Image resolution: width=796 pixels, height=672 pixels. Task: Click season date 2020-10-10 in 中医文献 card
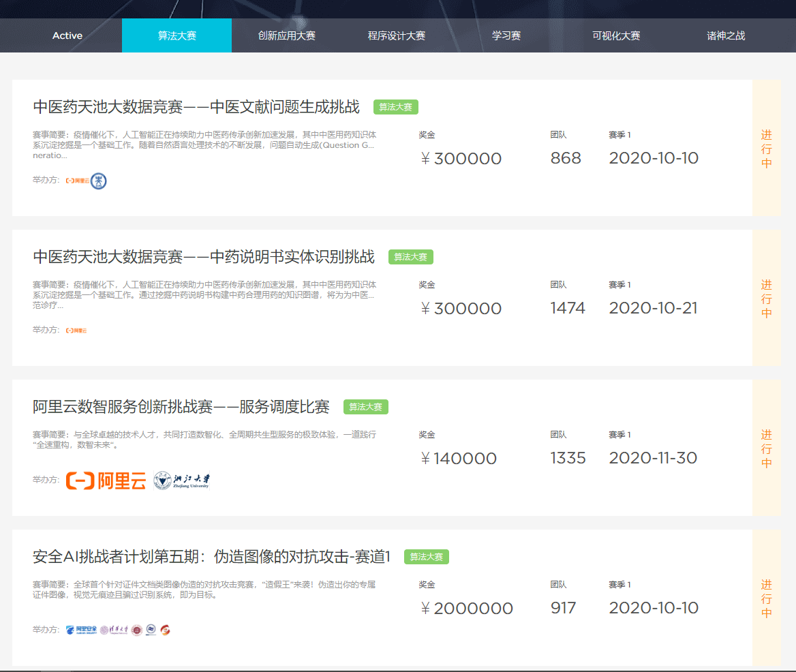coord(654,158)
